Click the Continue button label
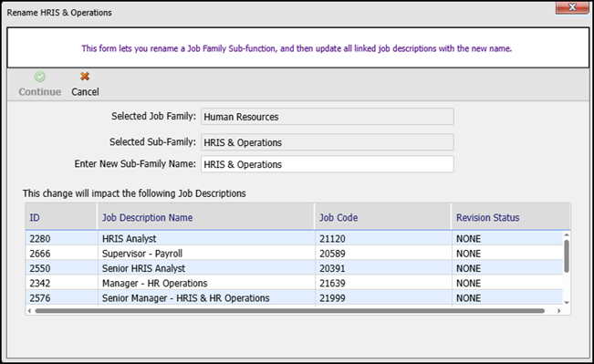 [x=40, y=91]
